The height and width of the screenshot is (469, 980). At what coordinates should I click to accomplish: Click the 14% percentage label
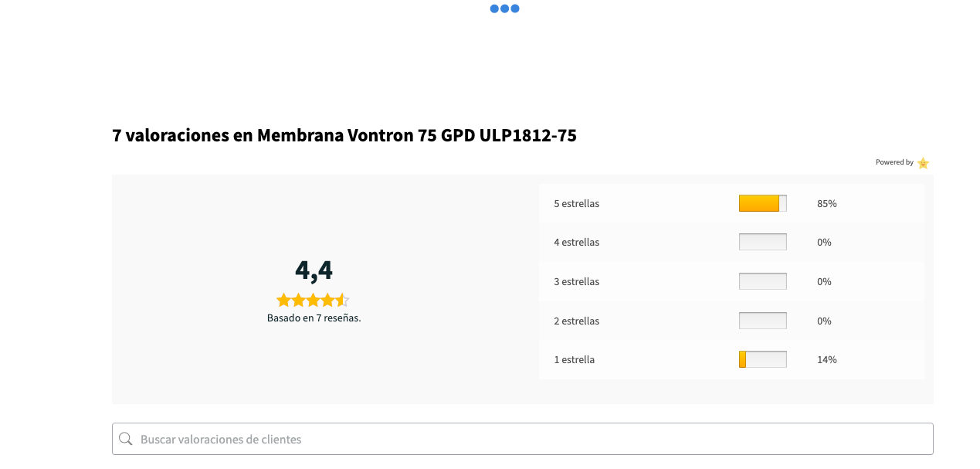[x=827, y=360]
